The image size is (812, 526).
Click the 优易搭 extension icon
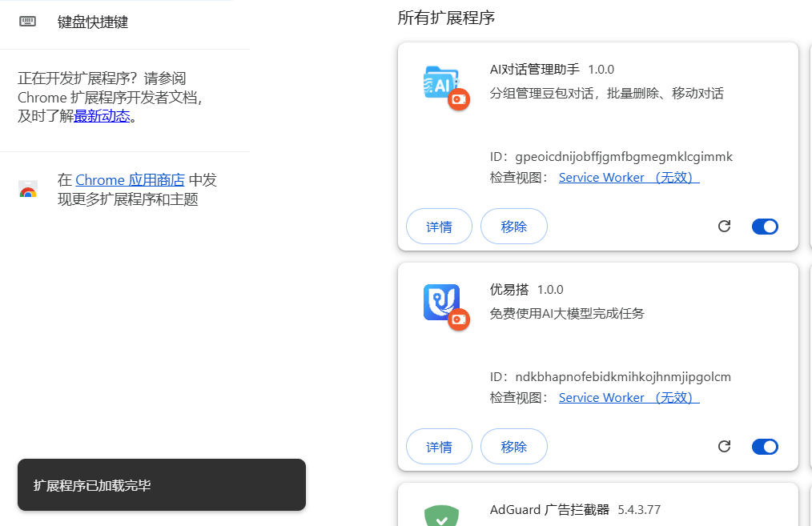pos(442,302)
